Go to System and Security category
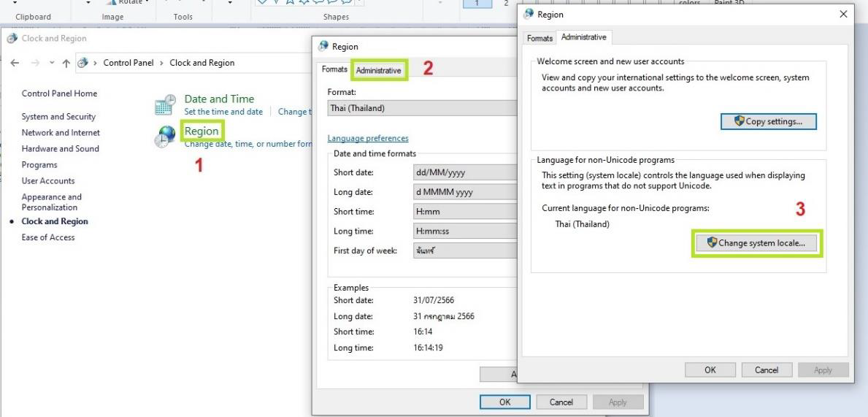Screen dimensions: 868x417 pos(58,117)
